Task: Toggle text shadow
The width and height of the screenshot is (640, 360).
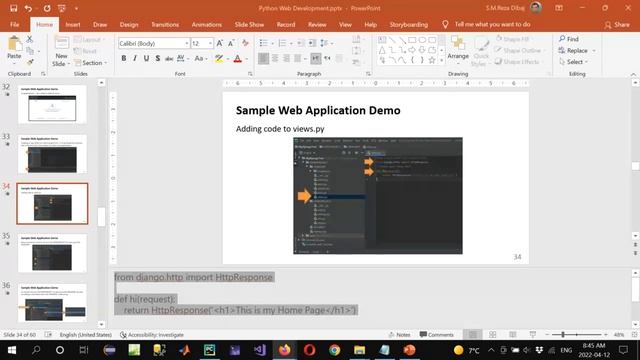Action: 158,59
